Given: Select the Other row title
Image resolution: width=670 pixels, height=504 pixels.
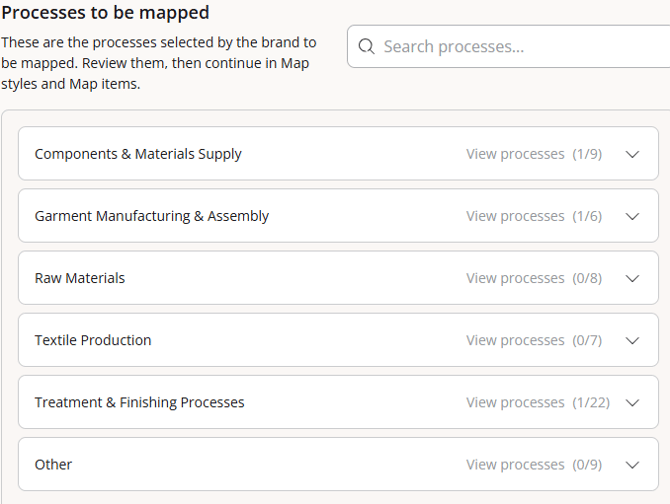Looking at the screenshot, I should (53, 464).
